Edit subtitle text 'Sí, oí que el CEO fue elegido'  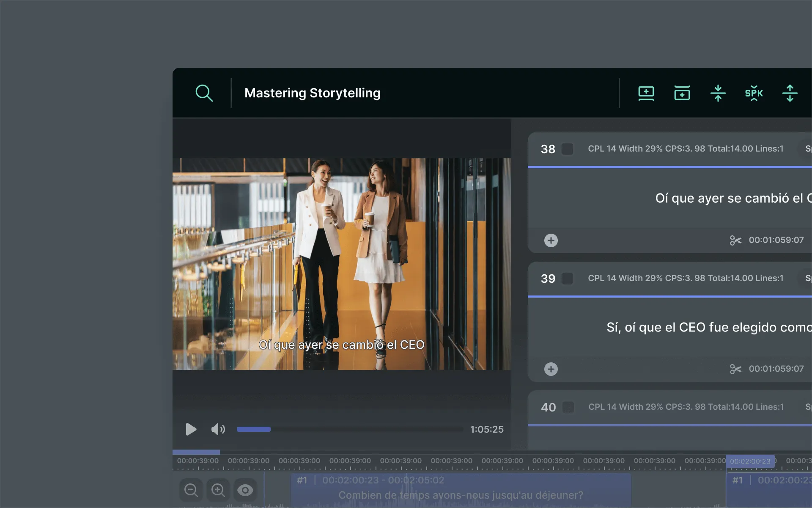point(709,327)
